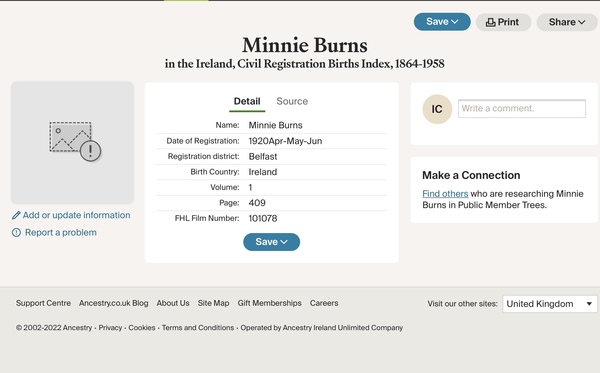The image size is (600, 373).
Task: Open Ancestry.co.uk Blog link
Action: click(x=114, y=303)
